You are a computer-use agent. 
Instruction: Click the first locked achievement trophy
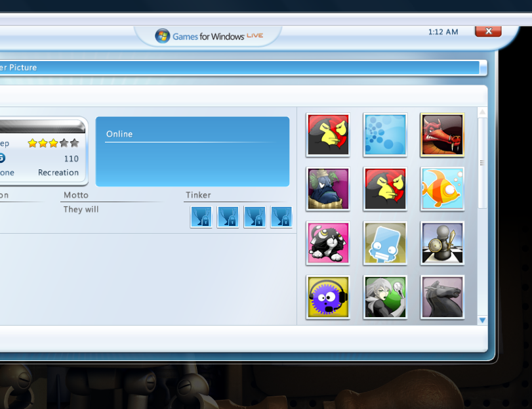click(x=201, y=217)
